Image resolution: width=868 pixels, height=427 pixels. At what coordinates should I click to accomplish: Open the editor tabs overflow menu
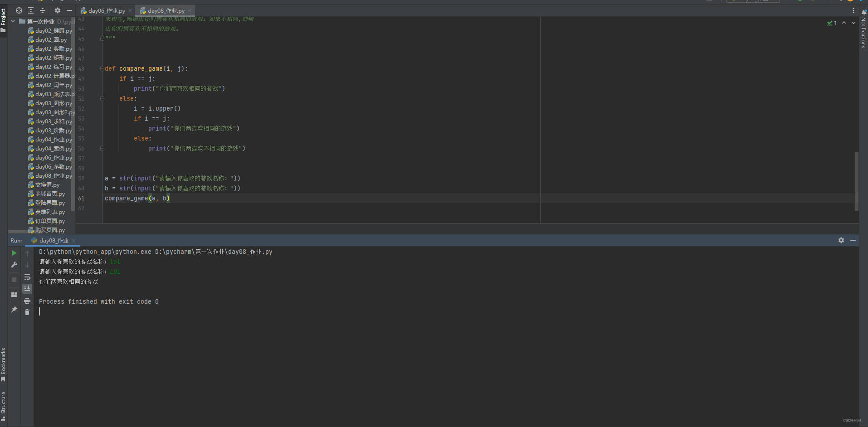pos(853,10)
